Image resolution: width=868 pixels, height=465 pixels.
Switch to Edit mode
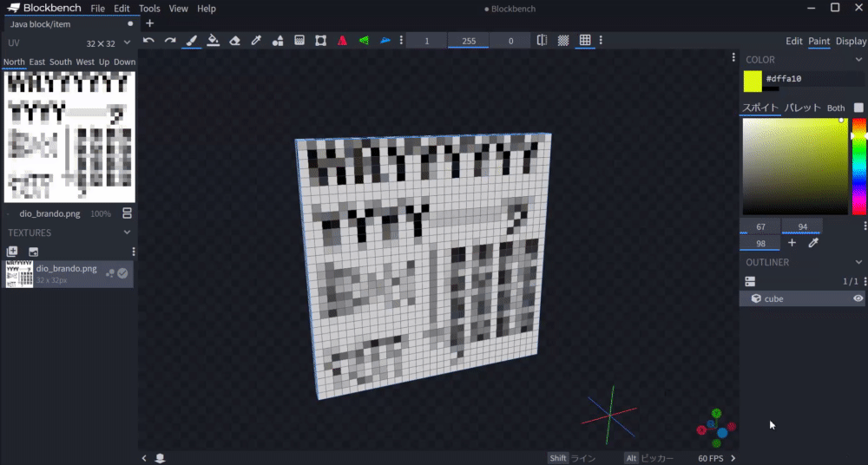pos(794,41)
